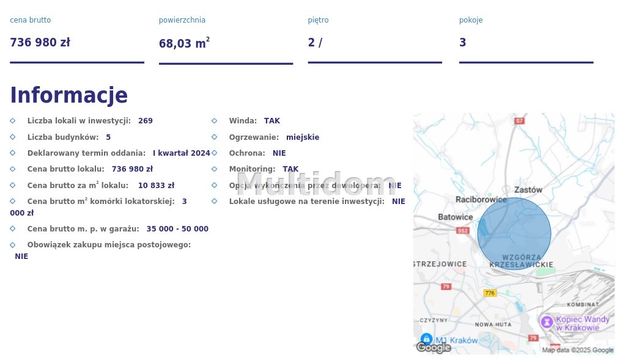628x364 pixels.
Task: Click the 79 road badge near Kombinat
Action: tap(533, 338)
